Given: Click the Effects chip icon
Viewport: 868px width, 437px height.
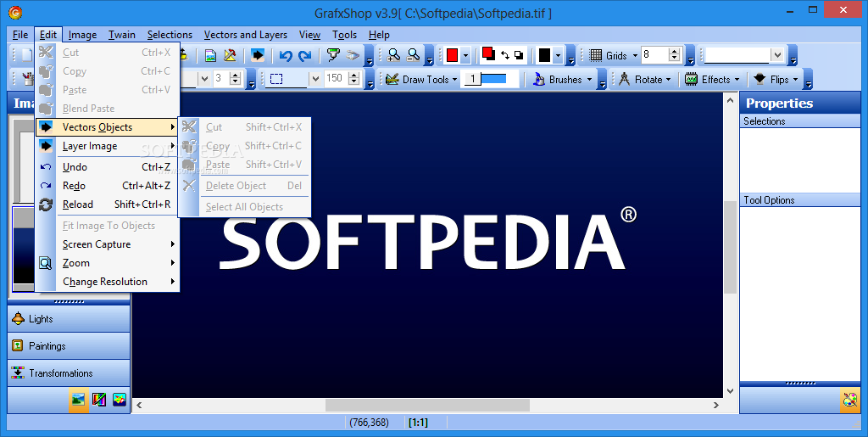Looking at the screenshot, I should [x=691, y=79].
